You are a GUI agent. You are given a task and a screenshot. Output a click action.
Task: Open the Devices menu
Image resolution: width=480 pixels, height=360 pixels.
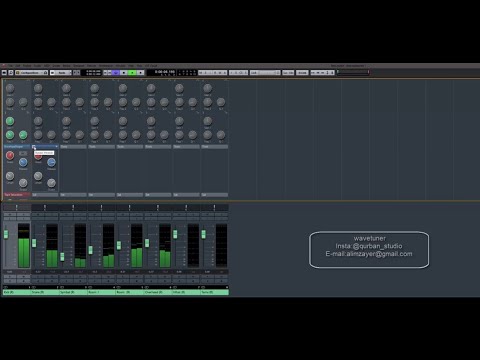pyautogui.click(x=91, y=66)
